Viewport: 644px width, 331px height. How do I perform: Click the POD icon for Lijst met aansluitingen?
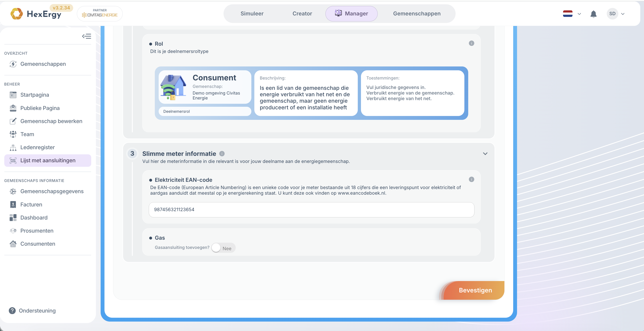pyautogui.click(x=13, y=161)
